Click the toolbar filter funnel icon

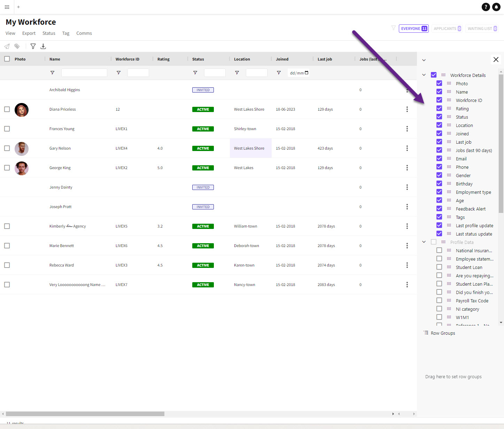[x=33, y=46]
